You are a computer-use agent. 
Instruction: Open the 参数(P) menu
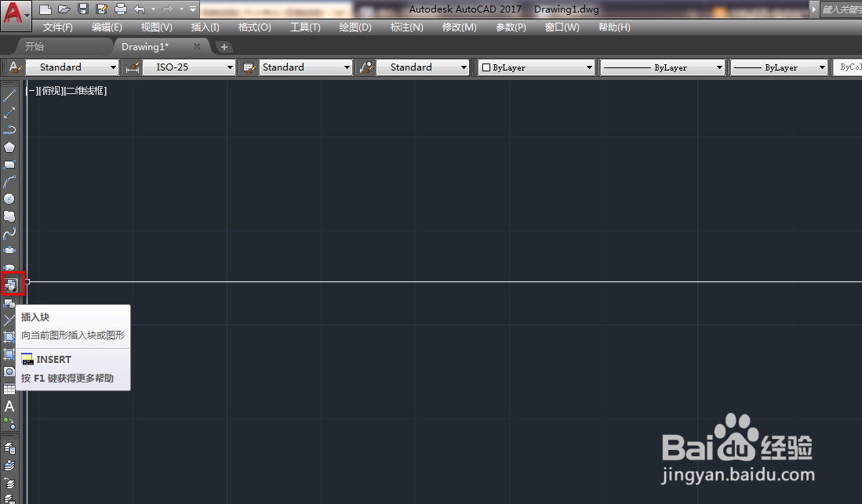511,27
